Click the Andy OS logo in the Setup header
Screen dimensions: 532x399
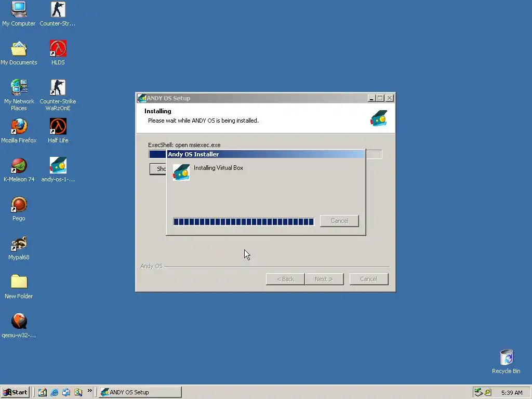coord(379,118)
